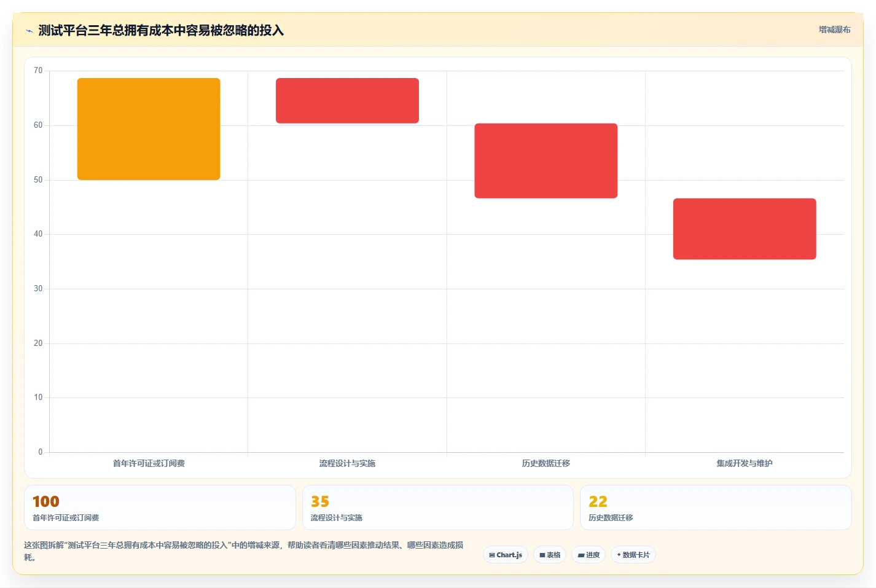Screen dimensions: 876x588
Task: Click the orange 首年许可证或订阅费 bar
Action: [149, 129]
